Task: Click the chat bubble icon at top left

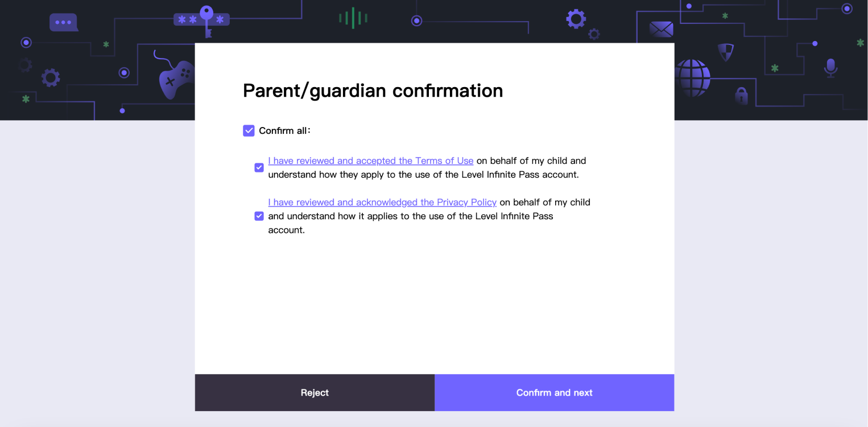Action: click(63, 21)
